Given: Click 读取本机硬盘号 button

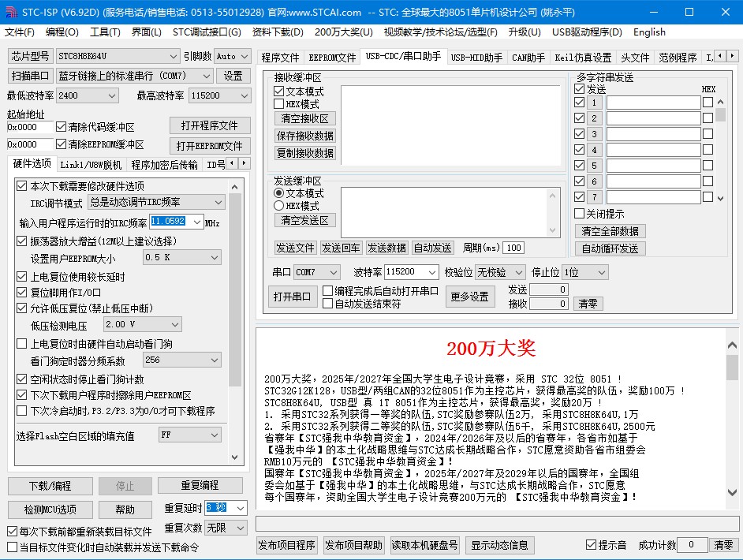Looking at the screenshot, I should point(424,545).
